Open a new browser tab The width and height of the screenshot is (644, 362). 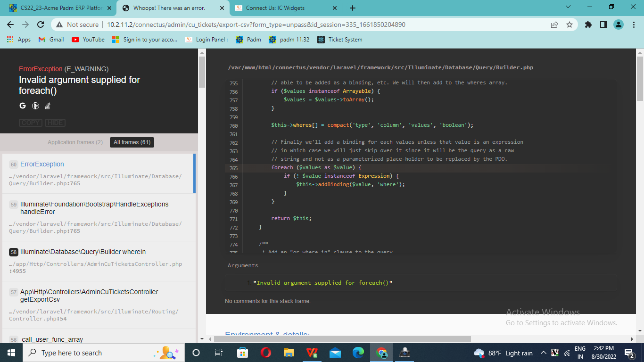point(353,8)
